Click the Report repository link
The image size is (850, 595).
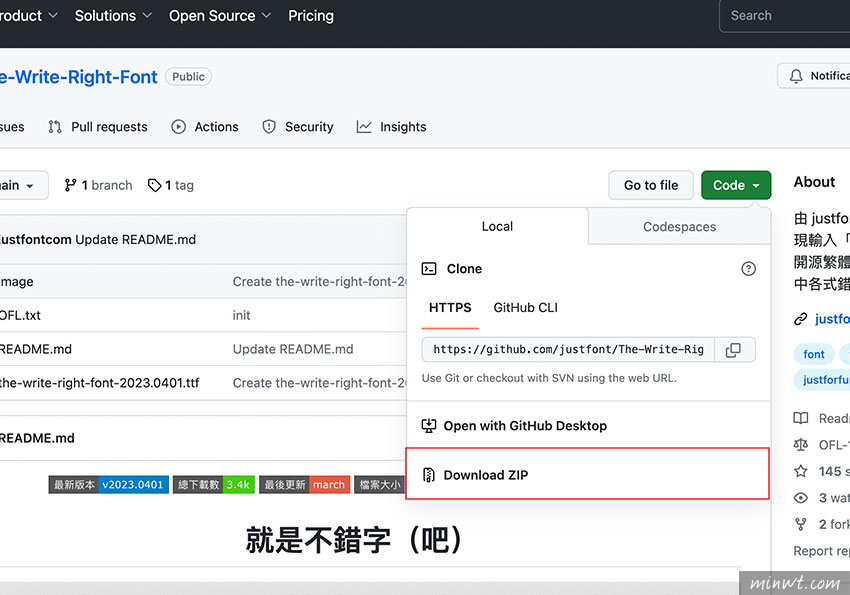tap(821, 551)
